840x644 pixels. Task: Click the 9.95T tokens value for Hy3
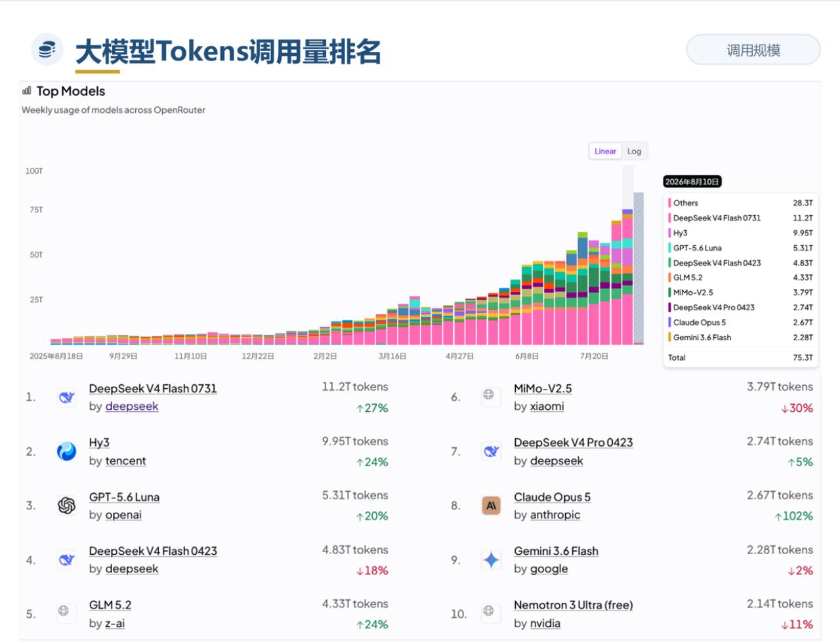tap(355, 441)
